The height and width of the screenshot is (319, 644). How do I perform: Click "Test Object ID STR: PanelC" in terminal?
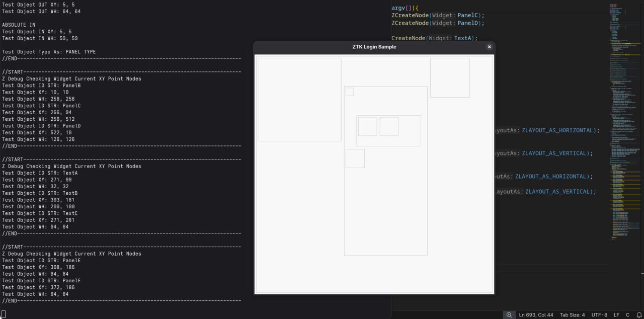pyautogui.click(x=41, y=106)
